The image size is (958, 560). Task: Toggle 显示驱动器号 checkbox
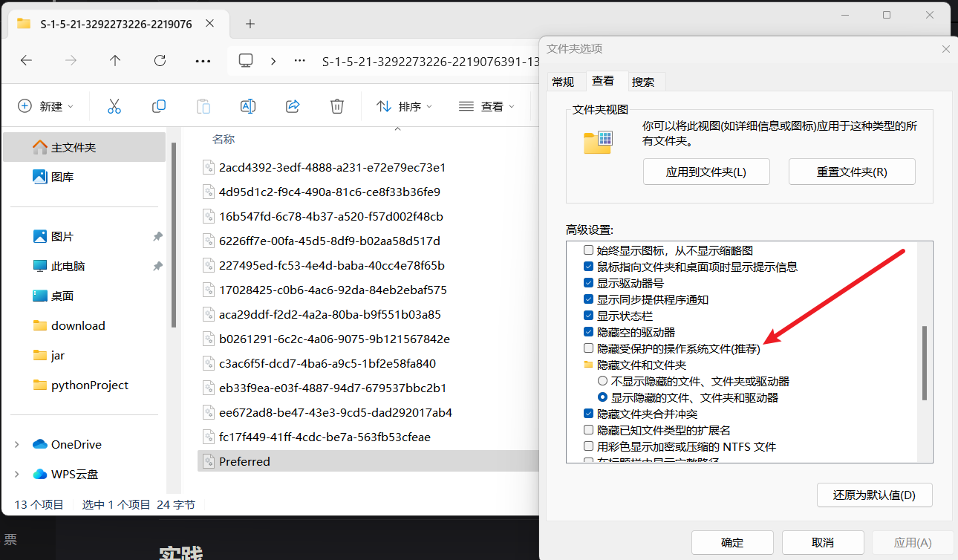click(x=589, y=283)
